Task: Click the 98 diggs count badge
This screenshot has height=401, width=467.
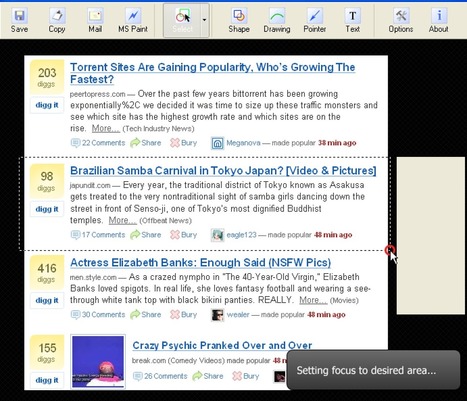Action: (47, 181)
